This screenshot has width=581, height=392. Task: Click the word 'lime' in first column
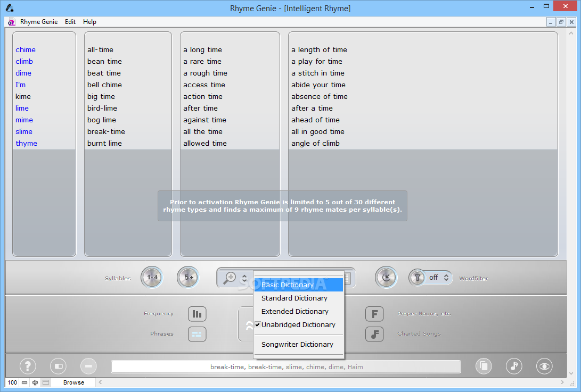(22, 109)
